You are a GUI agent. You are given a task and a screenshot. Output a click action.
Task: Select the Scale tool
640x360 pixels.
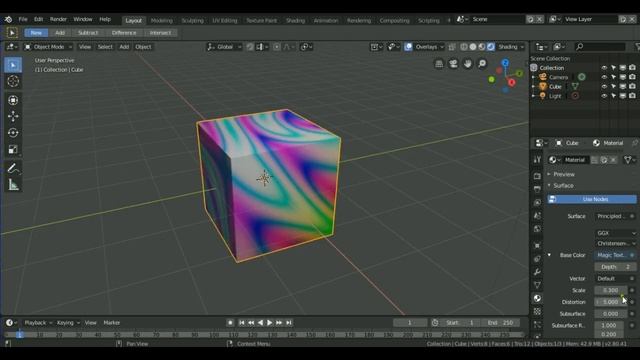[x=13, y=149]
